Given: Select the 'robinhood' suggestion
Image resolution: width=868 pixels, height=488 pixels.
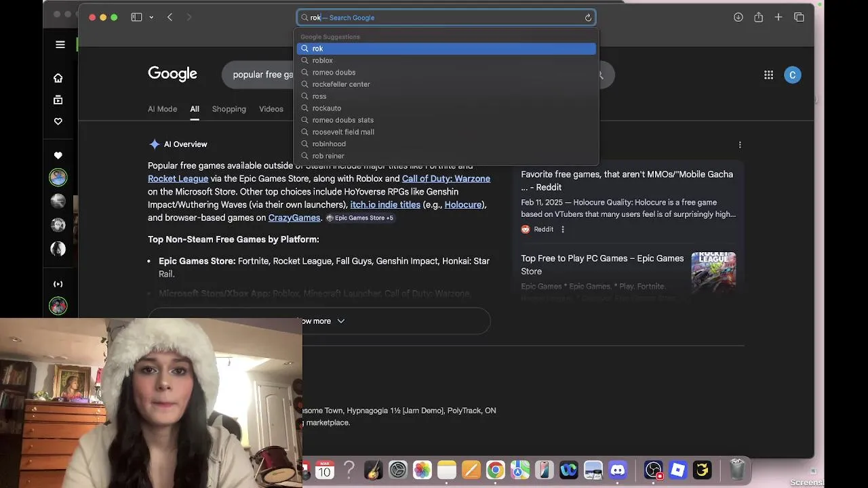Looking at the screenshot, I should pyautogui.click(x=446, y=144).
